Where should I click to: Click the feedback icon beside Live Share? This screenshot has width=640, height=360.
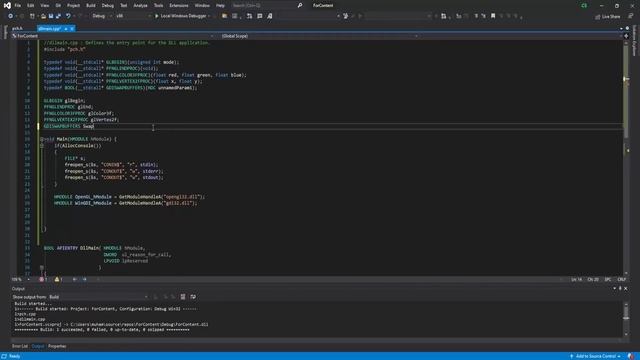coord(631,16)
